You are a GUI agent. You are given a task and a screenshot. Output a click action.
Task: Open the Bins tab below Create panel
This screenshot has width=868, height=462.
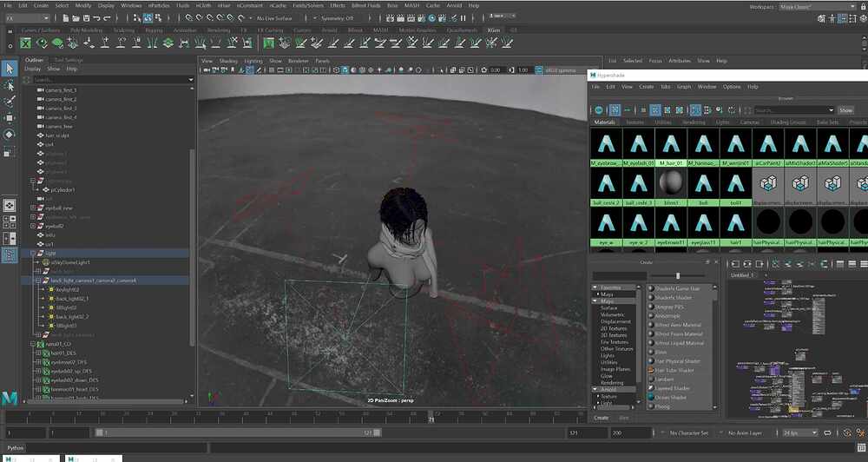[624, 418]
